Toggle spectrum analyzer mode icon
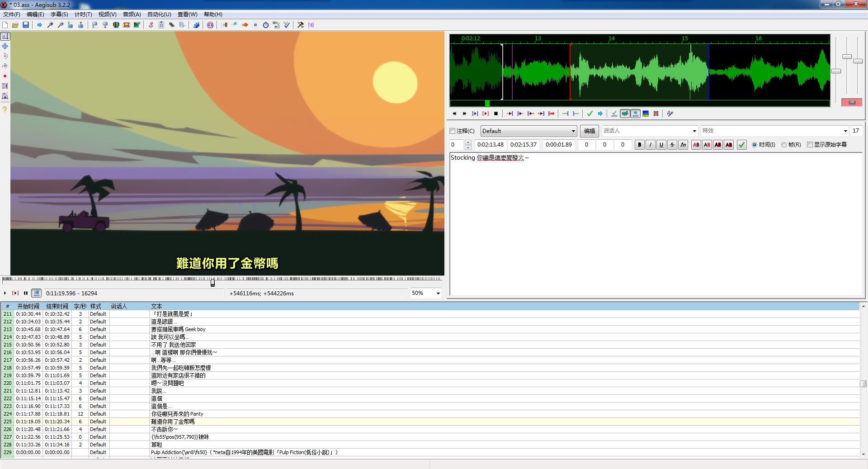868x469 pixels. click(646, 114)
